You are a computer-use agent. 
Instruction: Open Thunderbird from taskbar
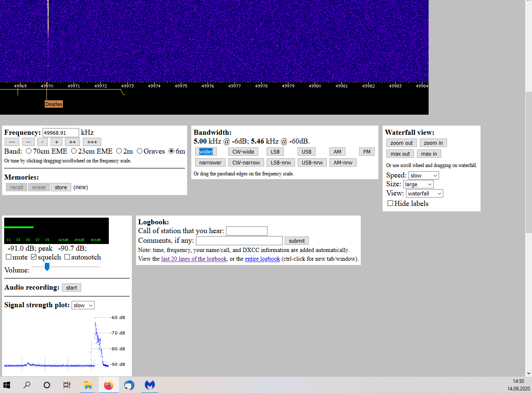(129, 385)
